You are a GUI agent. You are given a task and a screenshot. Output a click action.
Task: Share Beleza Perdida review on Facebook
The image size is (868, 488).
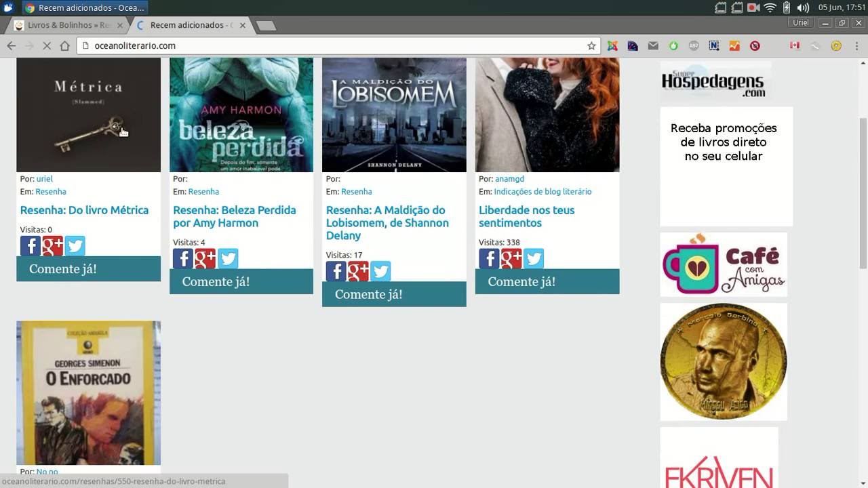(183, 258)
